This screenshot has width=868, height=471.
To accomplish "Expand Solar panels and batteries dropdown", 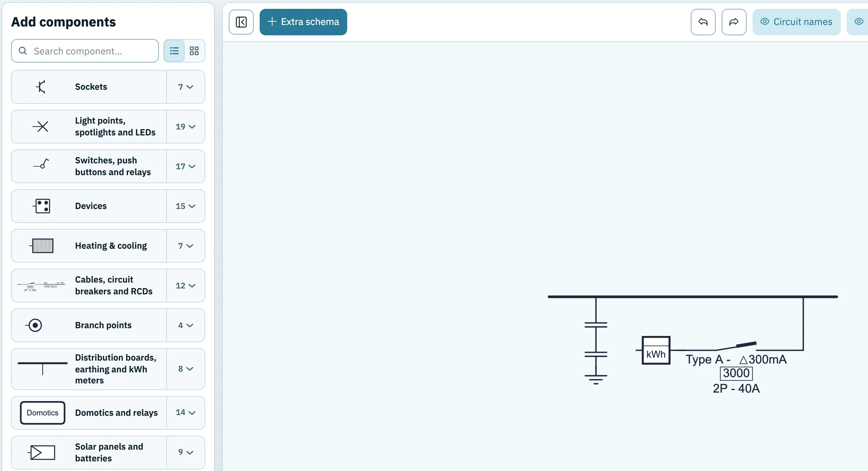I will [x=186, y=452].
